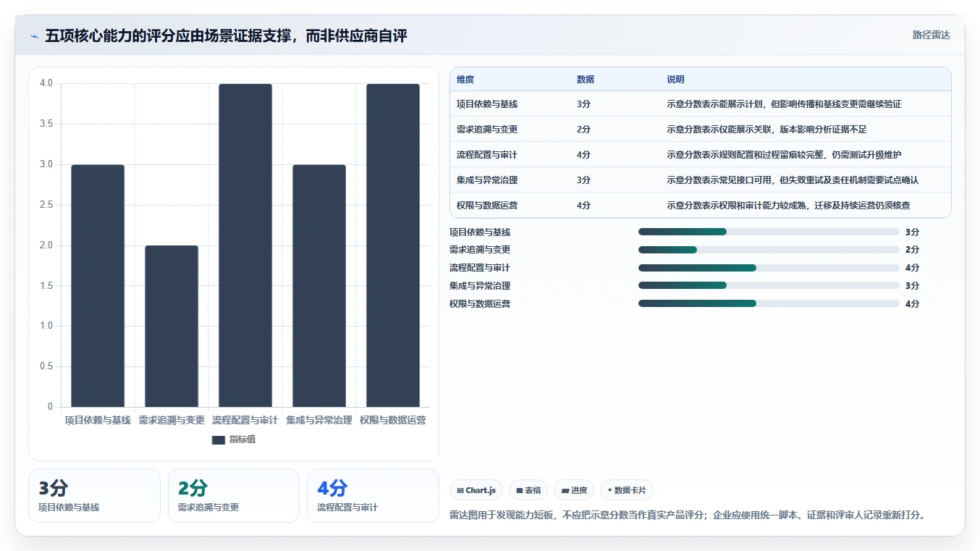
Task: Click the footnote starting with 雷达图用于发现能力短板
Action: pos(687,516)
